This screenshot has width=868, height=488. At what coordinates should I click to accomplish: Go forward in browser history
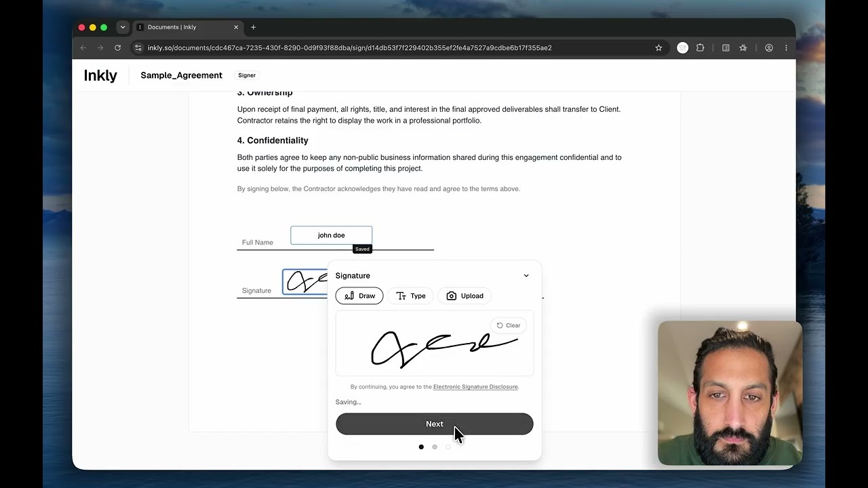point(100,48)
